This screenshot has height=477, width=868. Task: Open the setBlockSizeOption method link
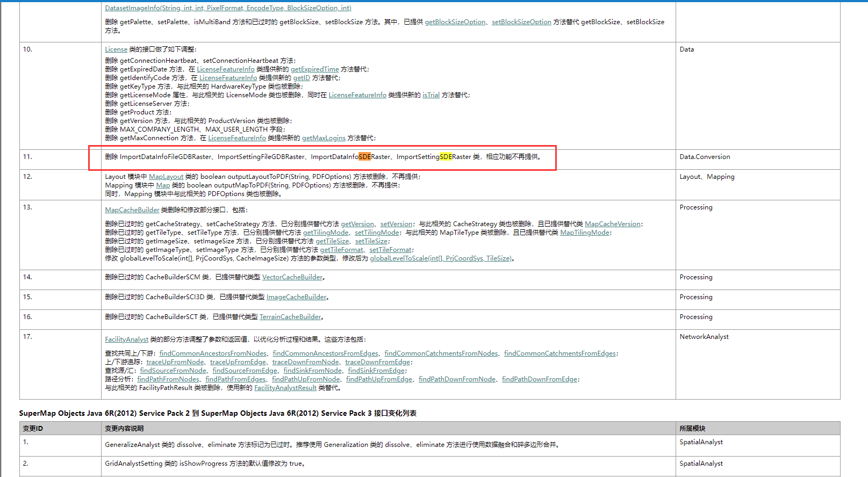521,22
